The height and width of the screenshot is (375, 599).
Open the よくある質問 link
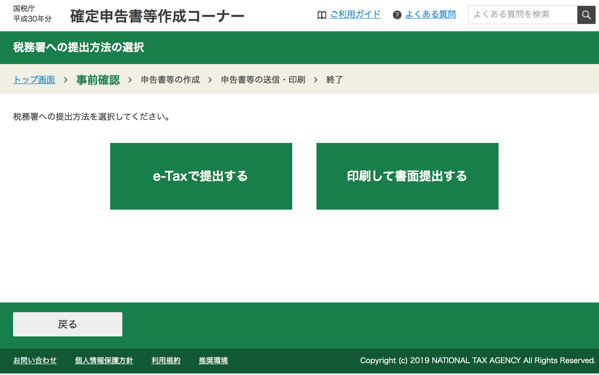coord(431,15)
